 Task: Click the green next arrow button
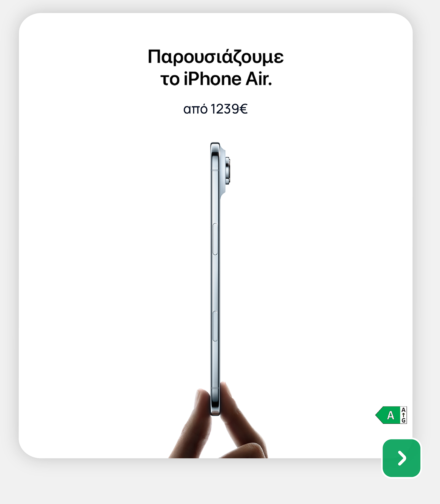tap(402, 458)
